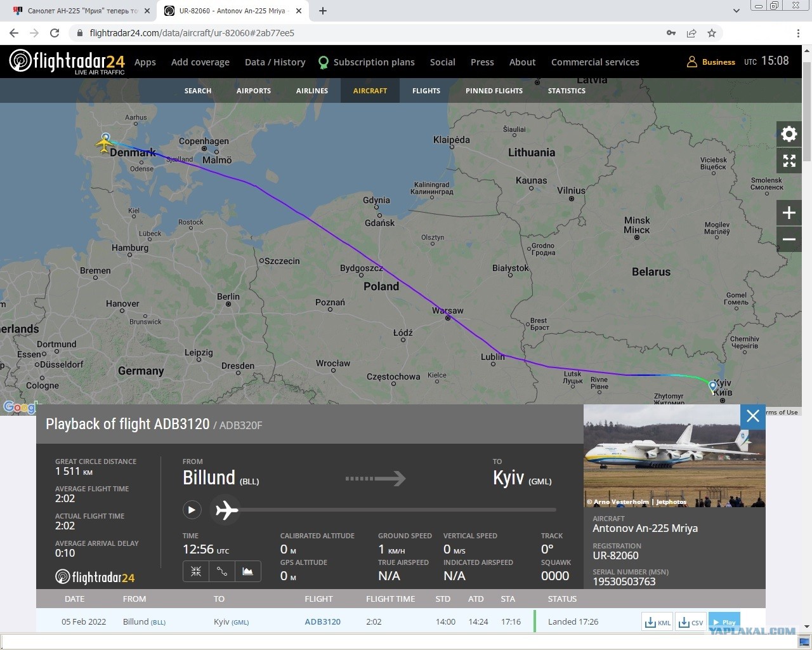The height and width of the screenshot is (650, 812).
Task: Click the Subscription plans ribbon icon
Action: (x=324, y=62)
